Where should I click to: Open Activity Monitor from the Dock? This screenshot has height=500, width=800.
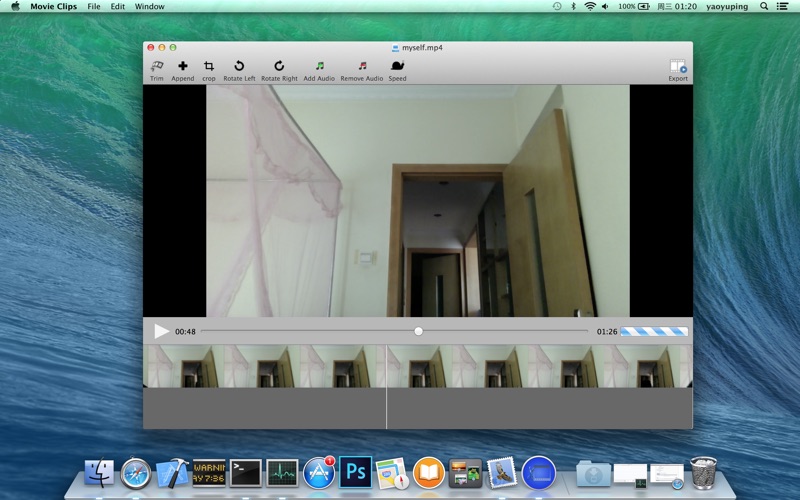[282, 473]
